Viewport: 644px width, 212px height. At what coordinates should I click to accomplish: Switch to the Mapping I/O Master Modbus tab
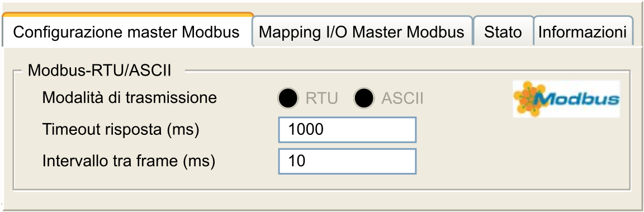[362, 32]
